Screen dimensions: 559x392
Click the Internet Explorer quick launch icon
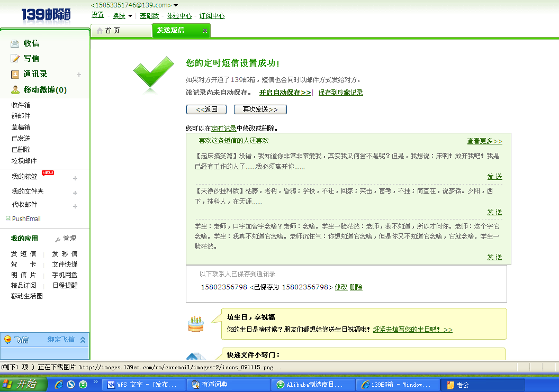59,385
